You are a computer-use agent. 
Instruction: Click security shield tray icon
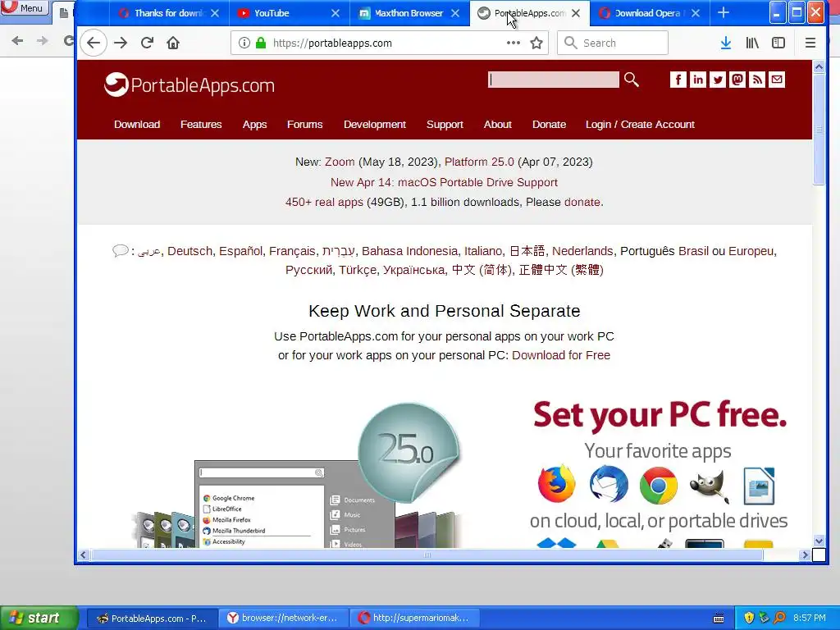point(749,618)
